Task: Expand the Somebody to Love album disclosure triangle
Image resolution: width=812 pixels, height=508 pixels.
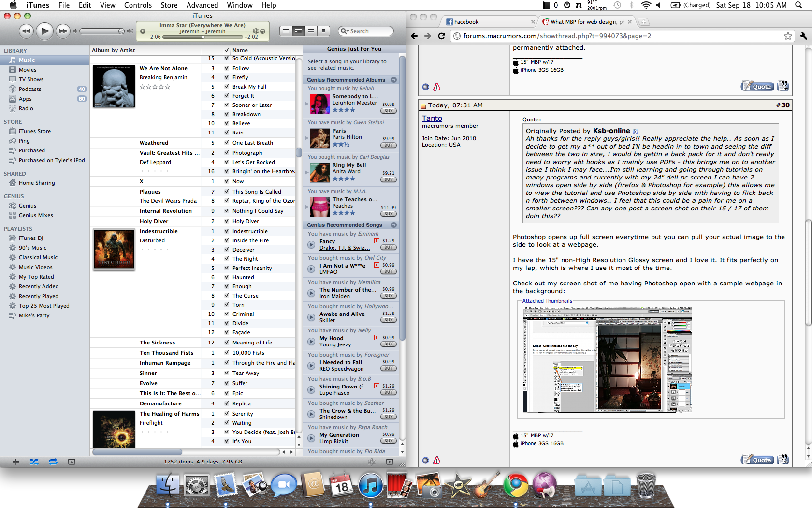Action: [306, 104]
